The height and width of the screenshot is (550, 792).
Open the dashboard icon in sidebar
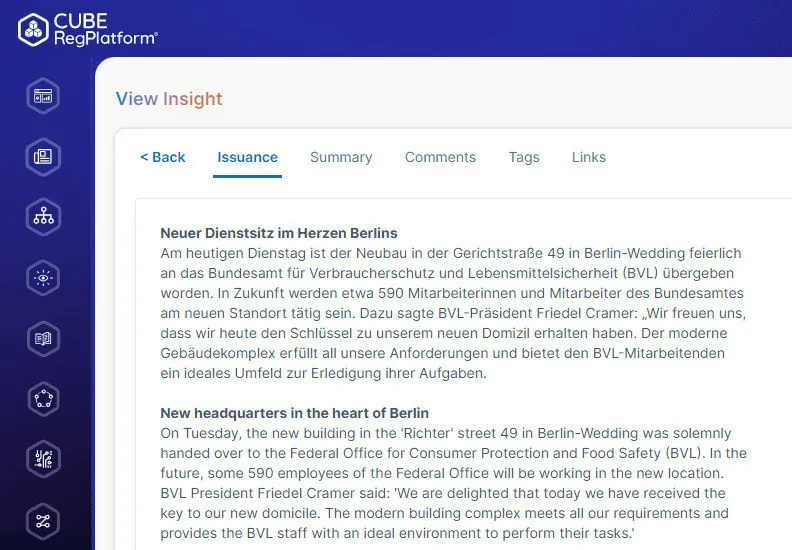point(43,97)
